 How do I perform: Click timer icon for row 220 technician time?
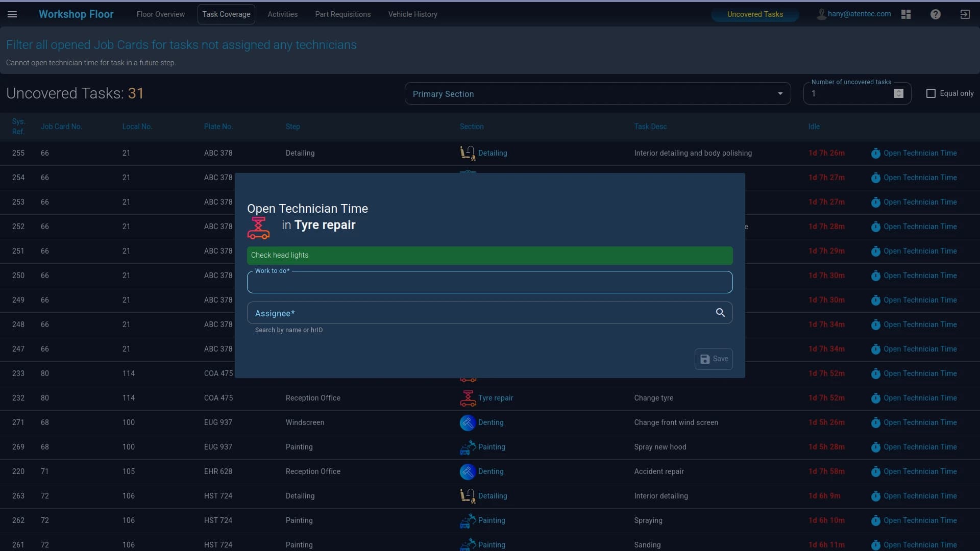[x=875, y=471]
